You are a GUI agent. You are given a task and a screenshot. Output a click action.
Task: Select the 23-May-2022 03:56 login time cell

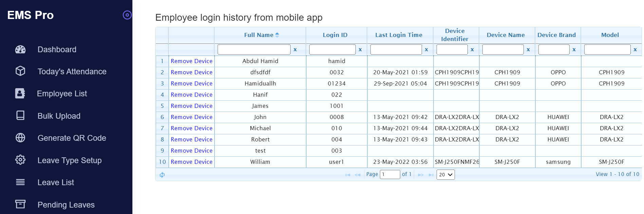point(400,162)
